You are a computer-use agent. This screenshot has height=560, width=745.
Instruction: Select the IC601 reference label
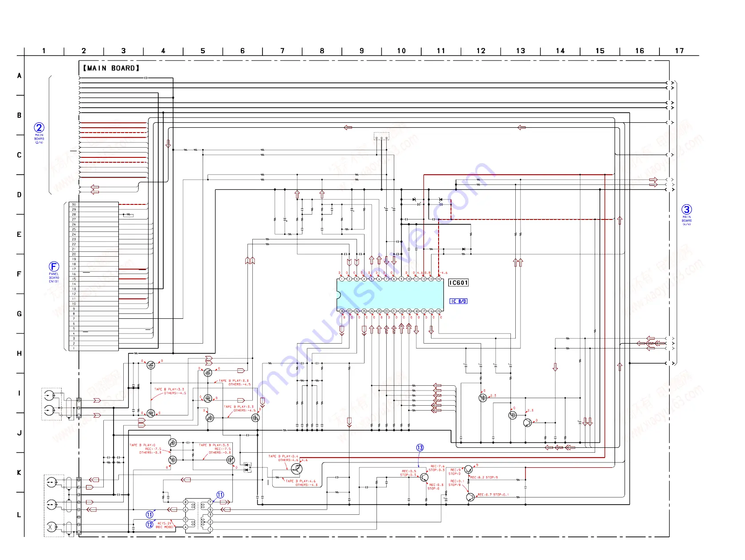click(458, 283)
